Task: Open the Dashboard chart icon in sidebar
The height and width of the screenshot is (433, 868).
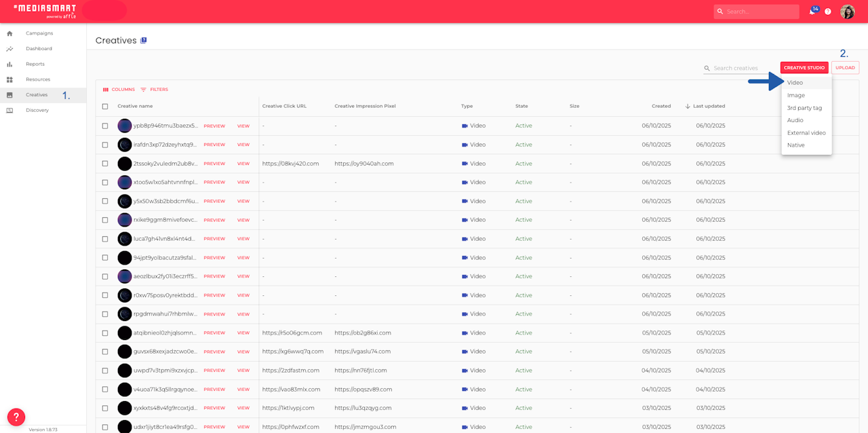Action: [x=9, y=49]
